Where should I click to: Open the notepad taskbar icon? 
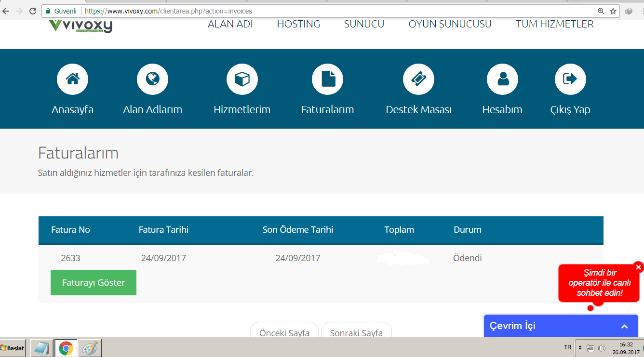[42, 348]
